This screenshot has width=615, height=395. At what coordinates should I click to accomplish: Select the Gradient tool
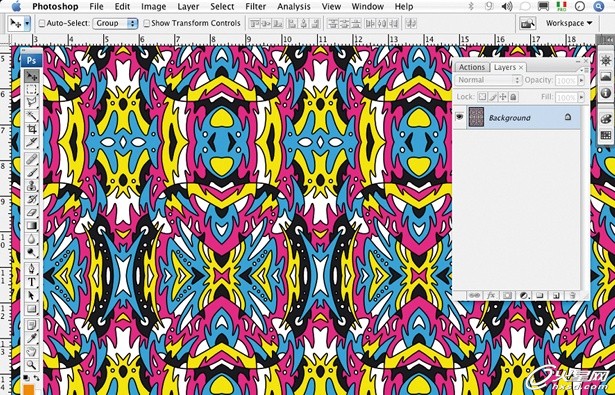pos(31,226)
